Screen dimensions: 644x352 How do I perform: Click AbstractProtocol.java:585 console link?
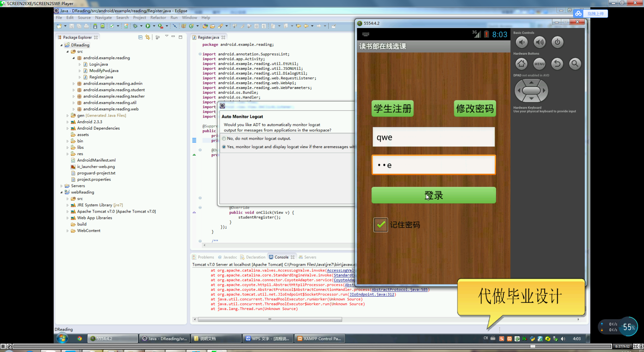click(x=399, y=290)
